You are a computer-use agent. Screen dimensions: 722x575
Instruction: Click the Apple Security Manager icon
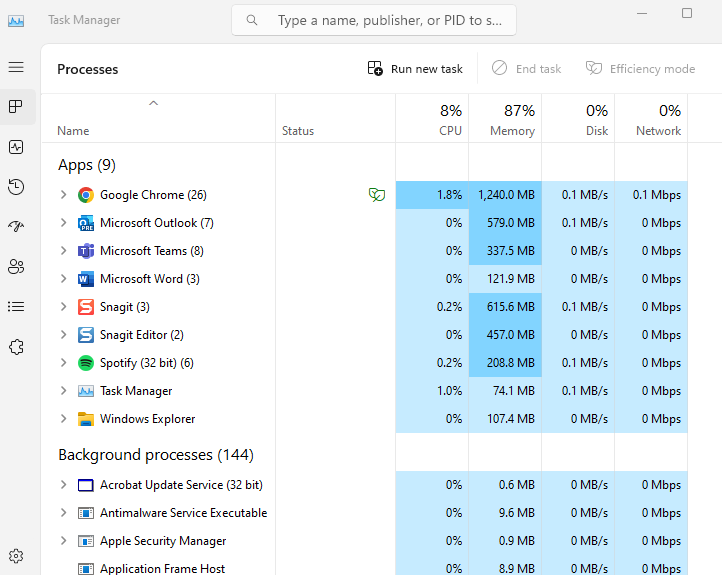click(86, 541)
